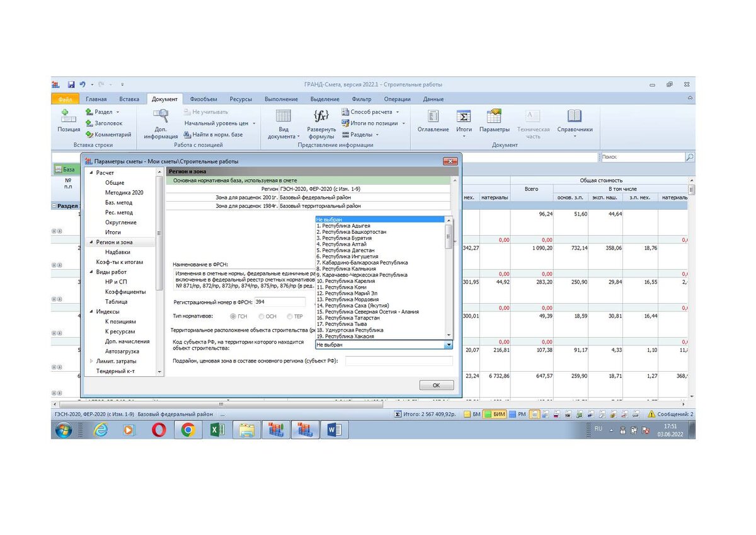Viewport: 756px width, 535px height.
Task: Open Способ расчета dropdown
Action: [x=371, y=112]
